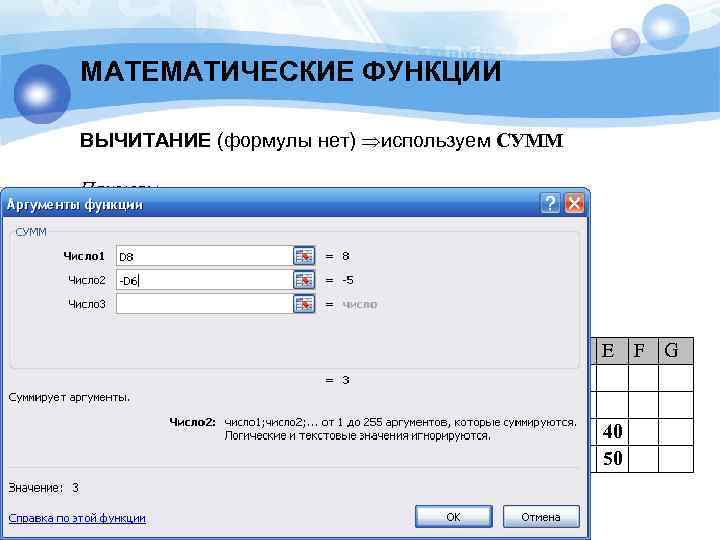
Task: Click the Отмена button
Action: (x=541, y=517)
